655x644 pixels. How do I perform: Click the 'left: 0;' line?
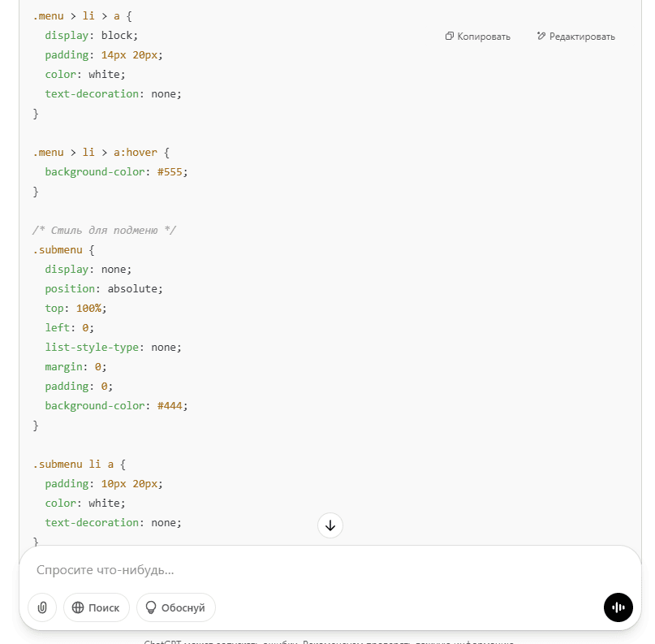click(69, 327)
